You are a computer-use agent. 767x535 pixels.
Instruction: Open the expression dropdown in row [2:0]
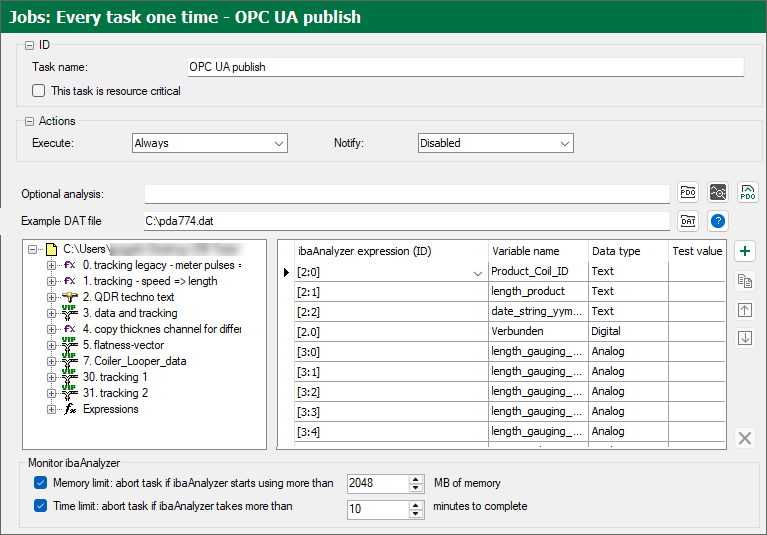coord(478,273)
